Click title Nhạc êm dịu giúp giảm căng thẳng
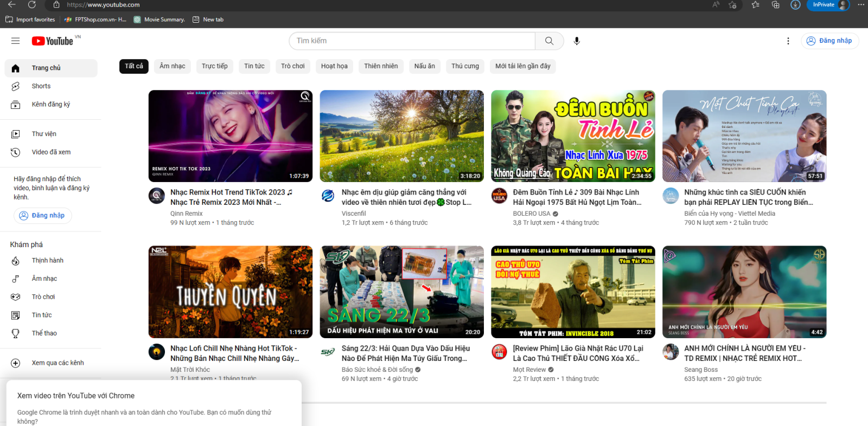This screenshot has width=868, height=426. point(406,197)
